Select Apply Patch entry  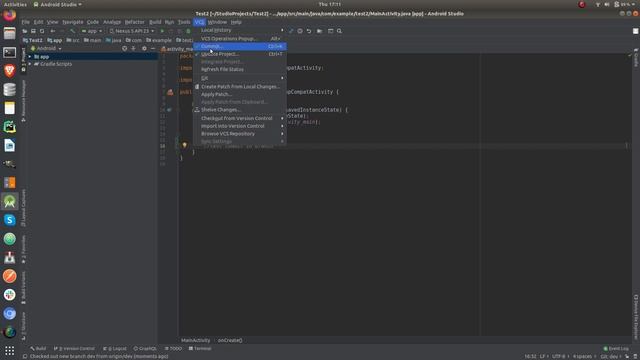point(240,94)
